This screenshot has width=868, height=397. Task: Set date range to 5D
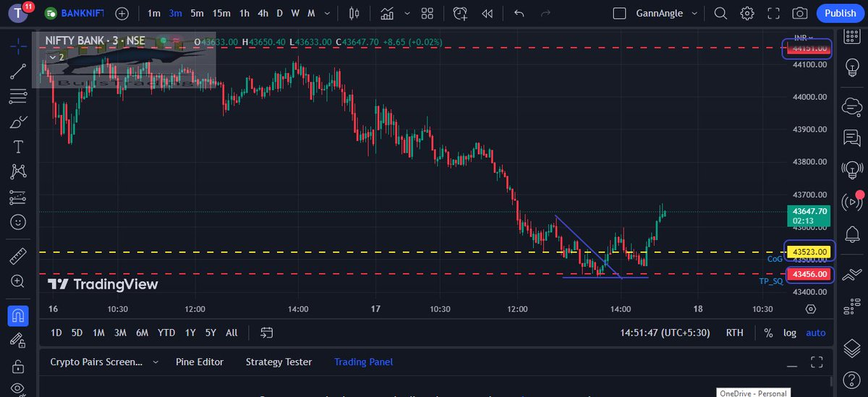click(x=77, y=333)
